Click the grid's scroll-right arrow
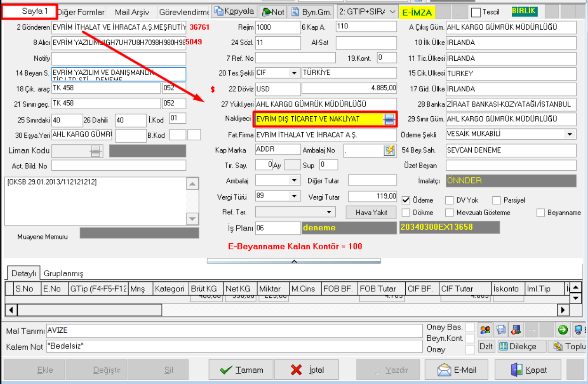Viewport: 588px width, 384px height. click(x=562, y=310)
